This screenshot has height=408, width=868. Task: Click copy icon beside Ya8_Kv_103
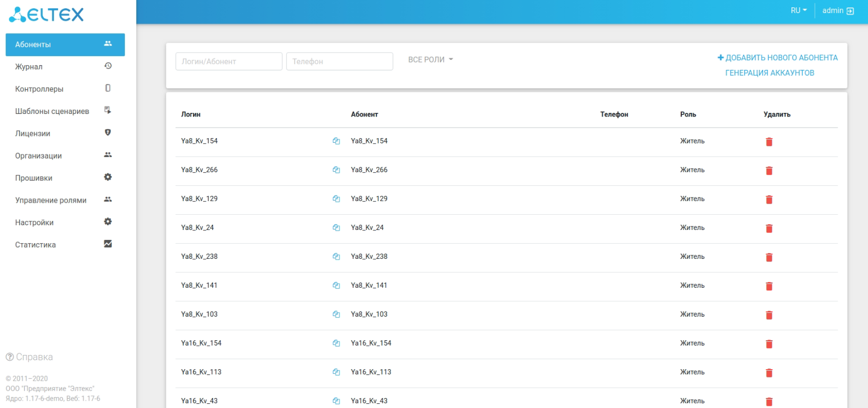(336, 315)
